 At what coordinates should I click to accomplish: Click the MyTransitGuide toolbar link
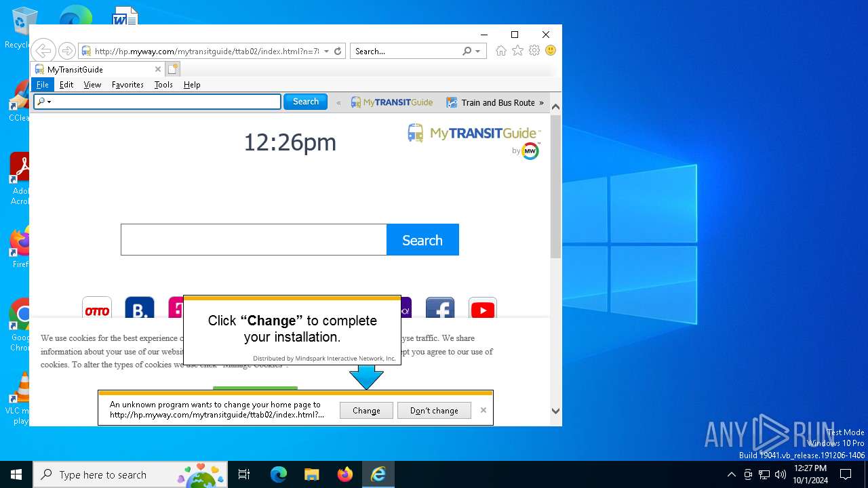(x=392, y=102)
